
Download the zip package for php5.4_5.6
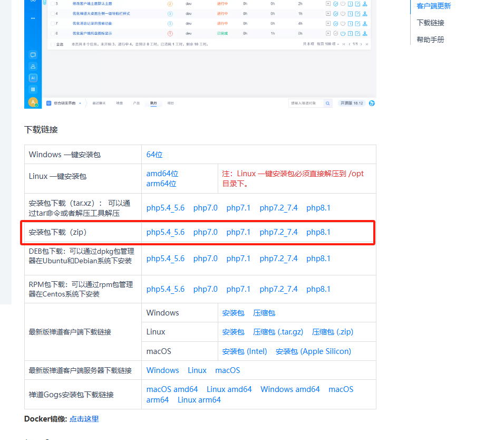[166, 232]
